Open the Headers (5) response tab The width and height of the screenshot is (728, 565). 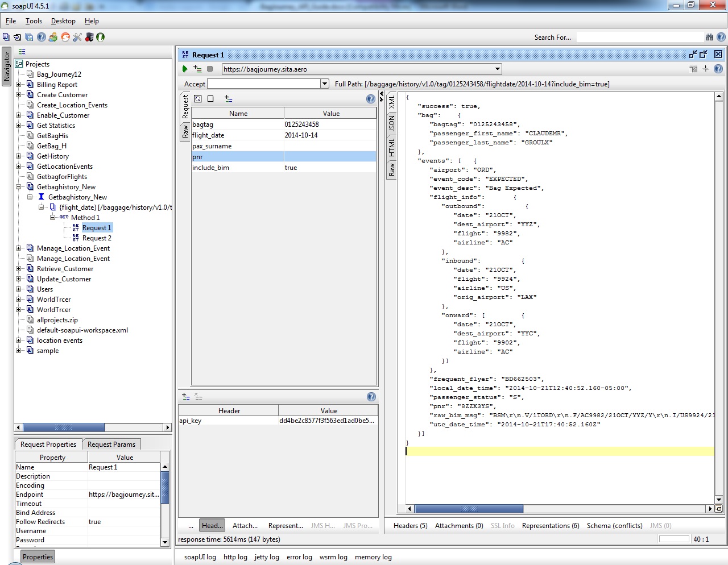click(410, 526)
